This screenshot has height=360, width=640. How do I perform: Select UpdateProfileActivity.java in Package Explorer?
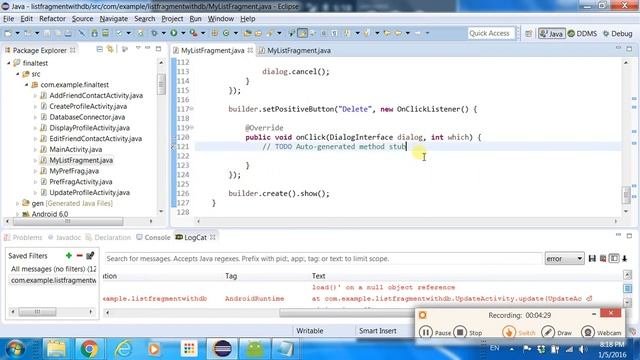tap(89, 193)
